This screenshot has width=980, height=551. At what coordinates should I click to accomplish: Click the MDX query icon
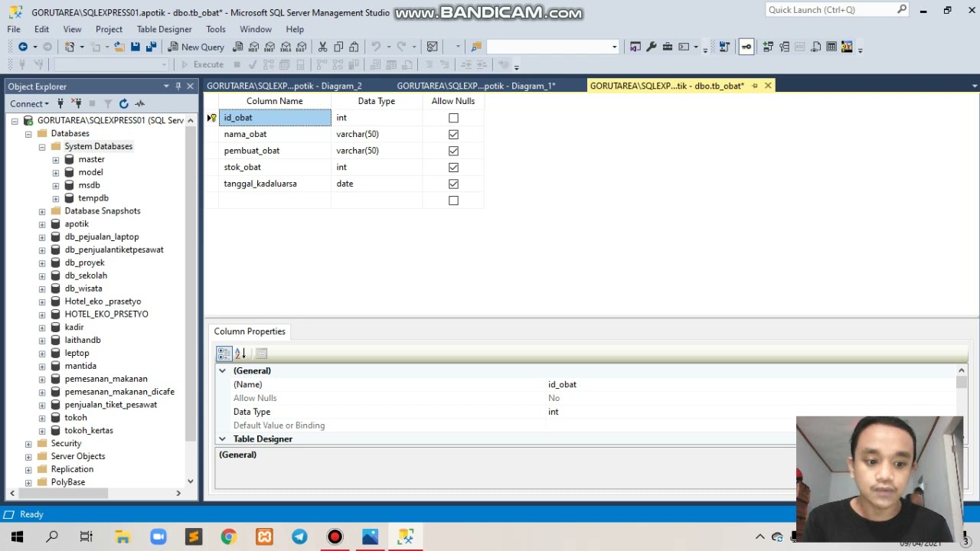click(x=254, y=47)
